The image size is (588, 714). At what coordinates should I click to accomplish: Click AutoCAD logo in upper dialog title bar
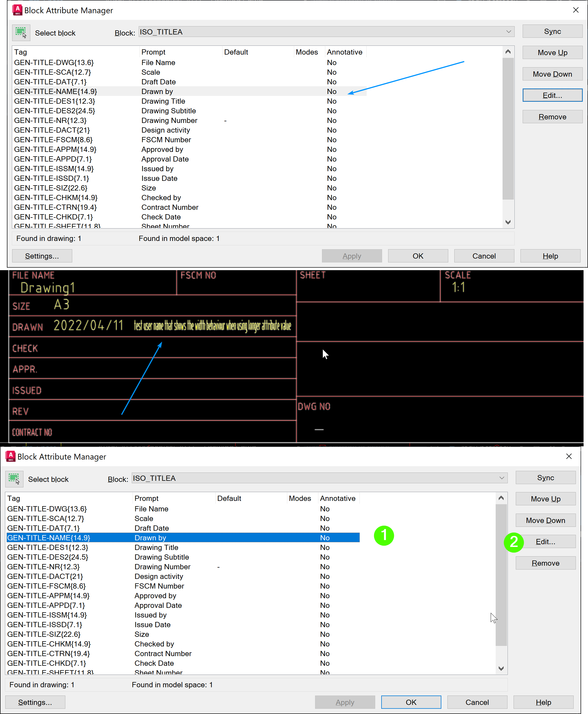(17, 10)
